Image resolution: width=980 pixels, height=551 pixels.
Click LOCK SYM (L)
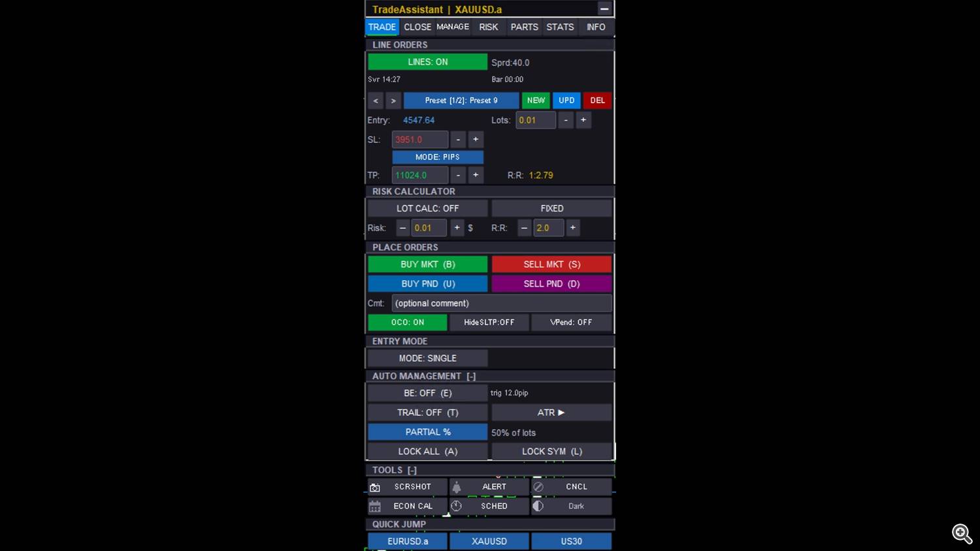tap(551, 452)
